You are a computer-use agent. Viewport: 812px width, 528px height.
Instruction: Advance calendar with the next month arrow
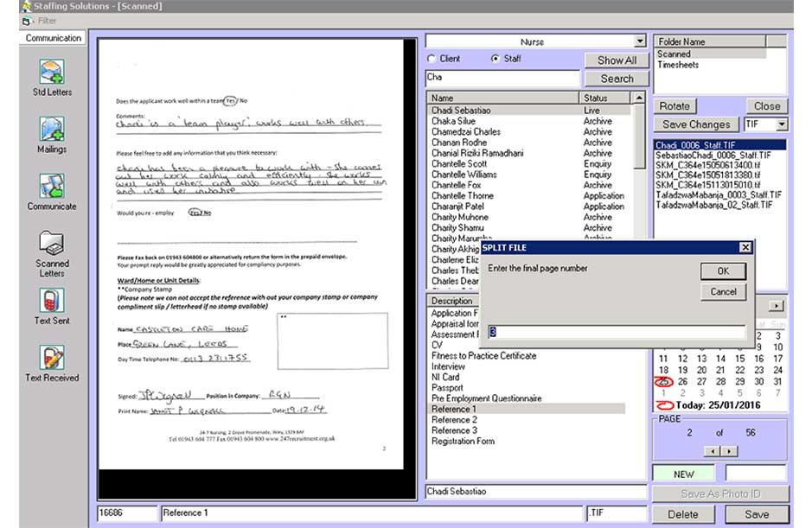click(777, 306)
